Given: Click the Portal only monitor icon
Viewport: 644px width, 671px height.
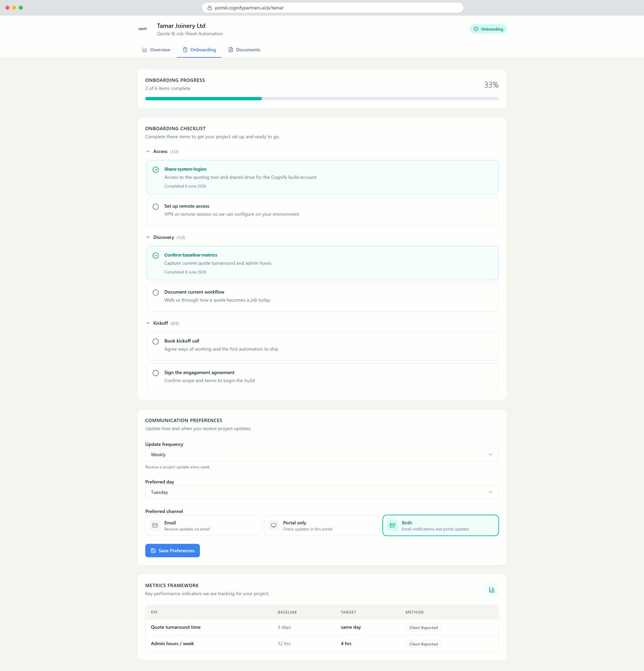Looking at the screenshot, I should click(274, 525).
